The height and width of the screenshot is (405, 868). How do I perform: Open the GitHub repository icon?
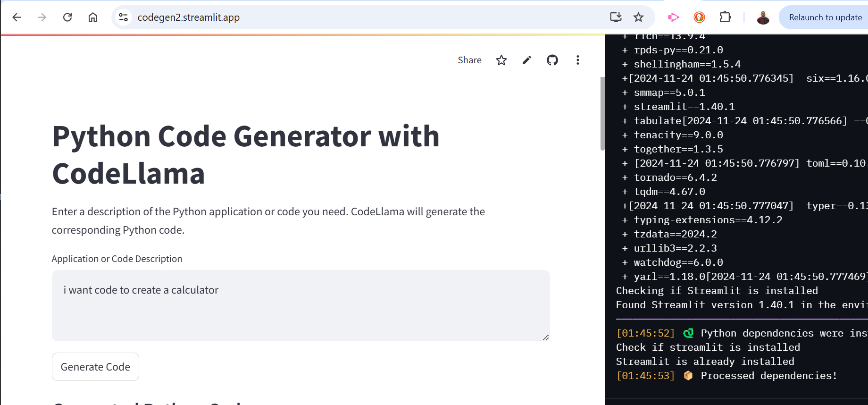click(552, 60)
